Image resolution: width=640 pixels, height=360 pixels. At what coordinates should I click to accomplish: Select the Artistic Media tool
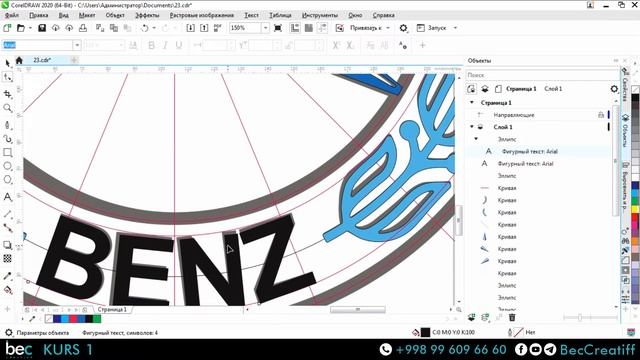coord(7,139)
